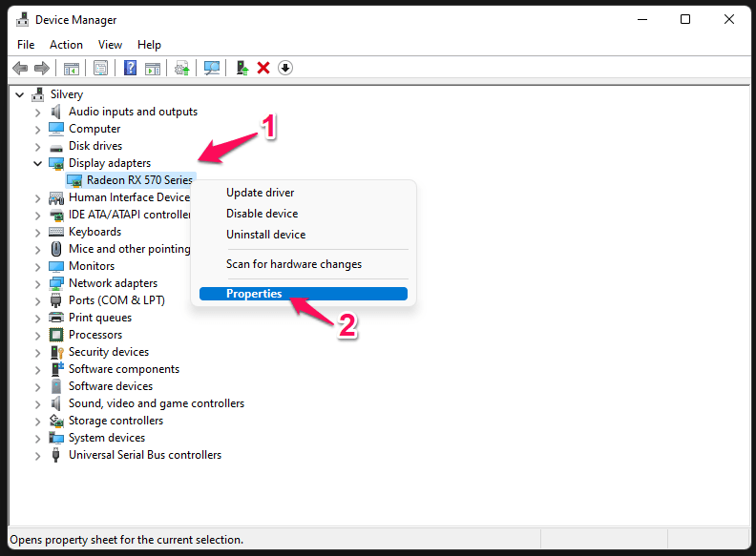The image size is (756, 556).
Task: Open the Help menu
Action: pyautogui.click(x=149, y=45)
